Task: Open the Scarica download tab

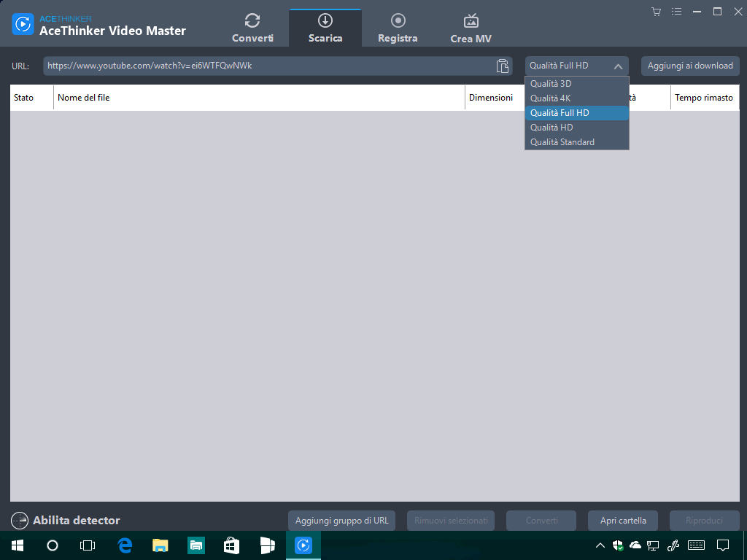Action: [325, 28]
